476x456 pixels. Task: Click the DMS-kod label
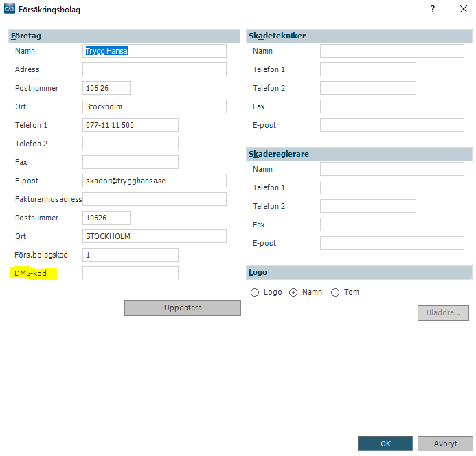pyautogui.click(x=30, y=273)
